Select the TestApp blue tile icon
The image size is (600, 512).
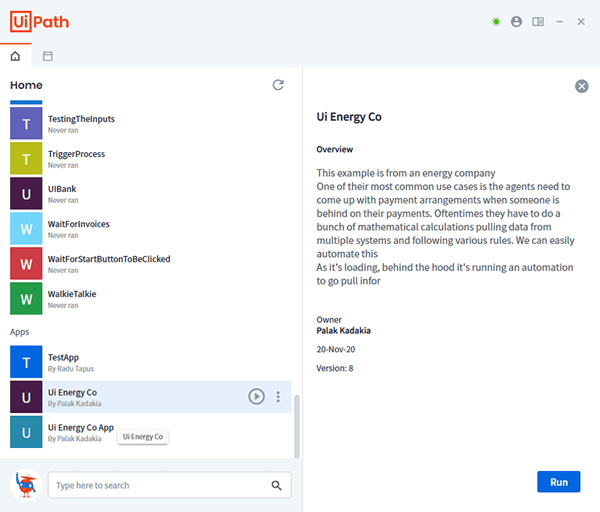[x=26, y=362]
